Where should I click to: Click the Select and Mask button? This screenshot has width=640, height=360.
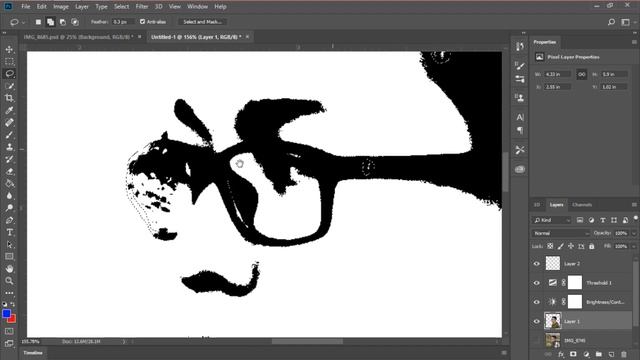(x=202, y=22)
